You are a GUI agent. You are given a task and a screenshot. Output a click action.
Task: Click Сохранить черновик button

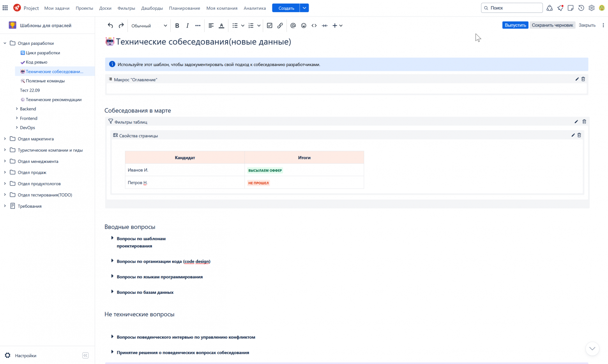click(x=552, y=25)
